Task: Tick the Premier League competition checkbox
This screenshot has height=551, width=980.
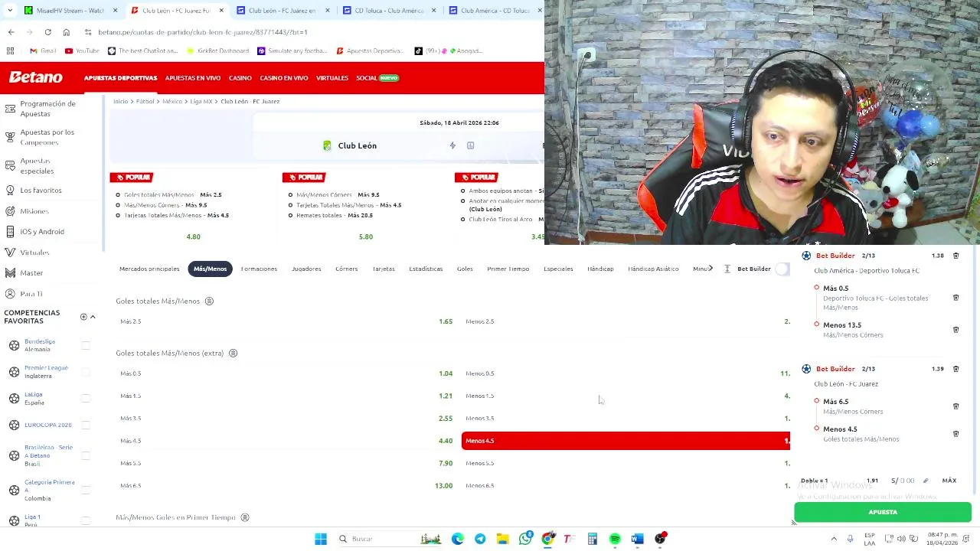Action: [x=86, y=372]
